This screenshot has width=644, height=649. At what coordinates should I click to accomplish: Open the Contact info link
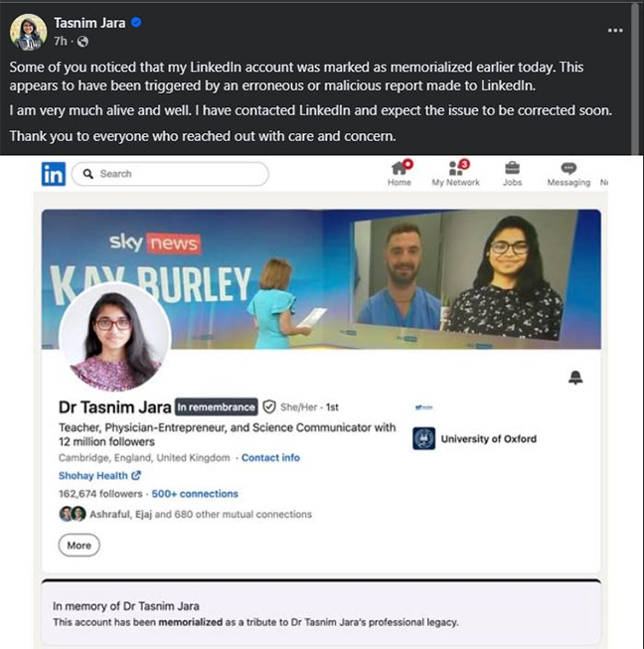click(270, 458)
